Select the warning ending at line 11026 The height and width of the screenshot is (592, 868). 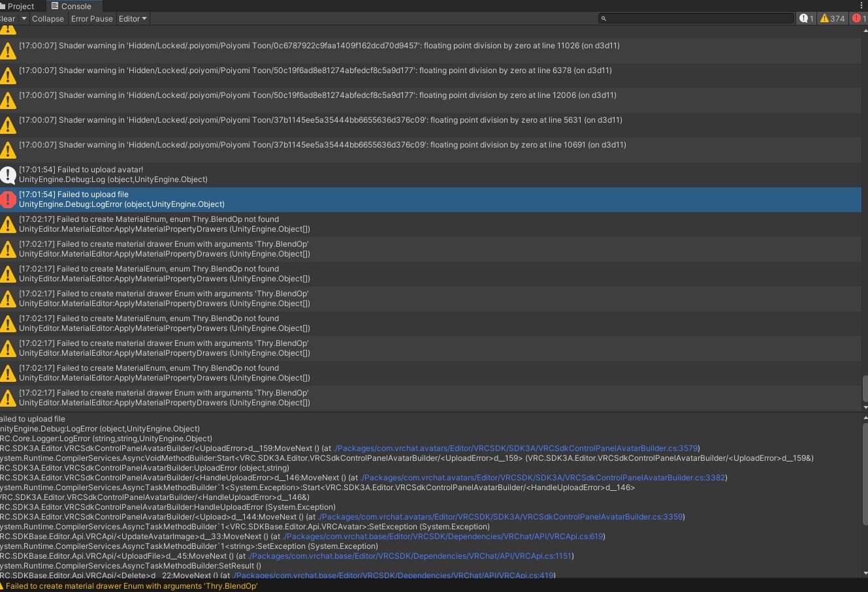(x=430, y=50)
